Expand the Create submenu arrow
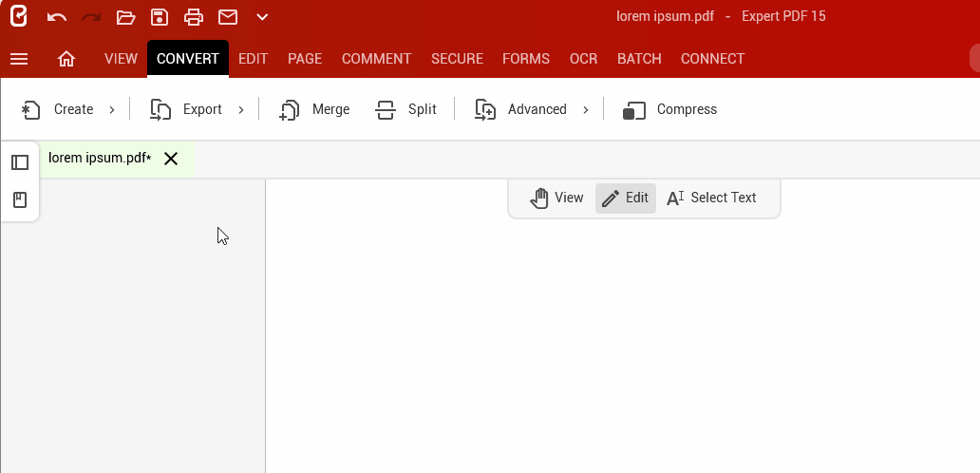The image size is (980, 473). [x=112, y=110]
